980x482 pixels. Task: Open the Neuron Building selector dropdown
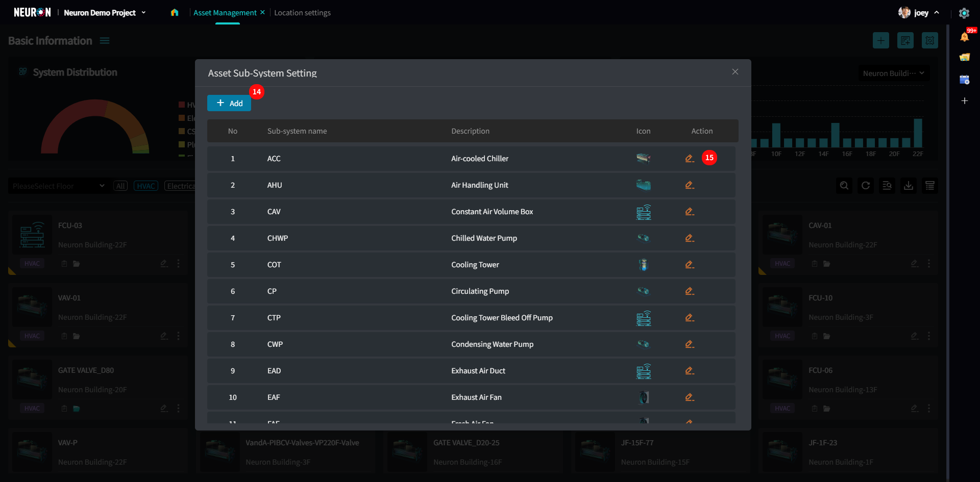[x=893, y=73]
